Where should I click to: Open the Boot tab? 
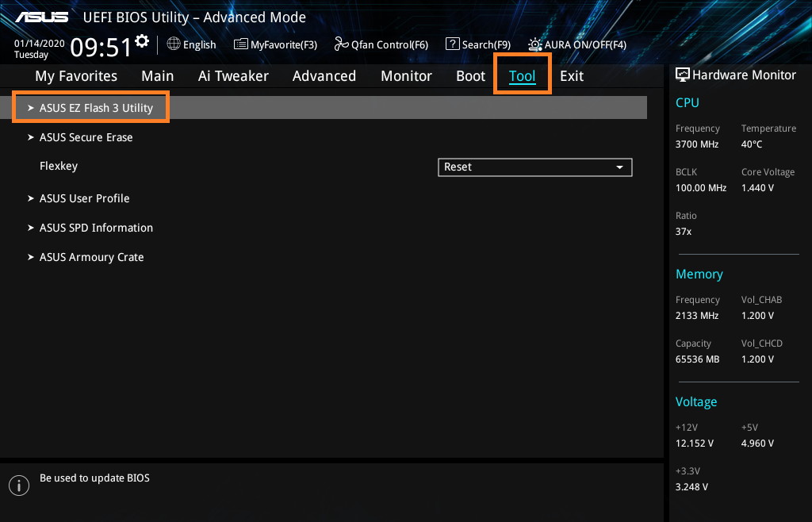pos(471,76)
